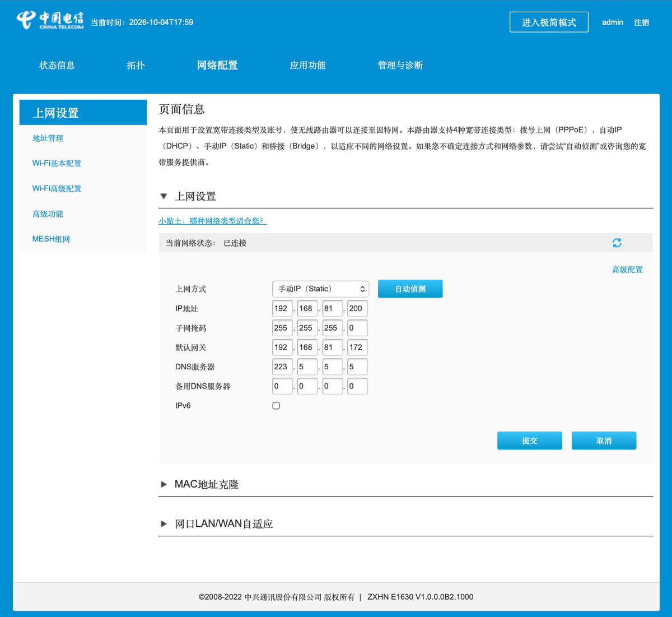Image resolution: width=672 pixels, height=617 pixels.
Task: Click the 默认网关 first octet field
Action: tap(282, 347)
